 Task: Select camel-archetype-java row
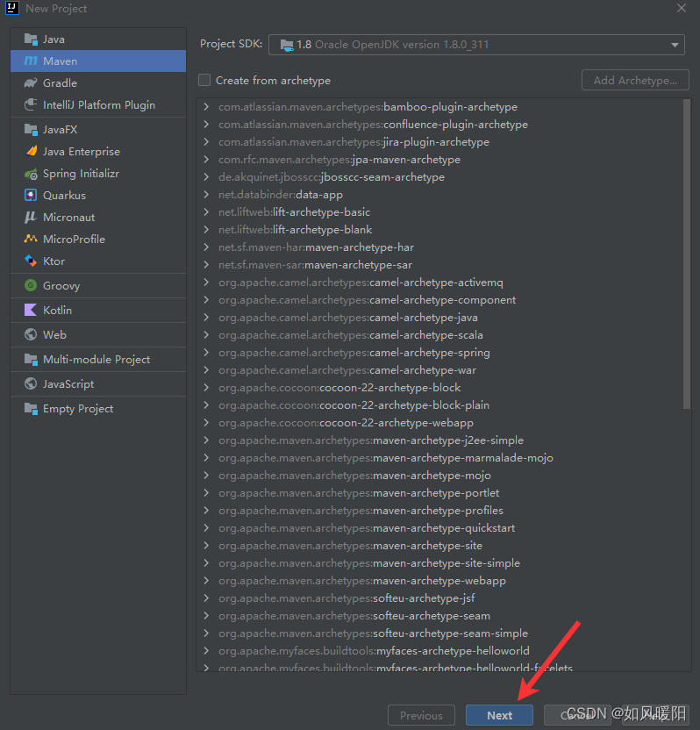[x=439, y=318]
